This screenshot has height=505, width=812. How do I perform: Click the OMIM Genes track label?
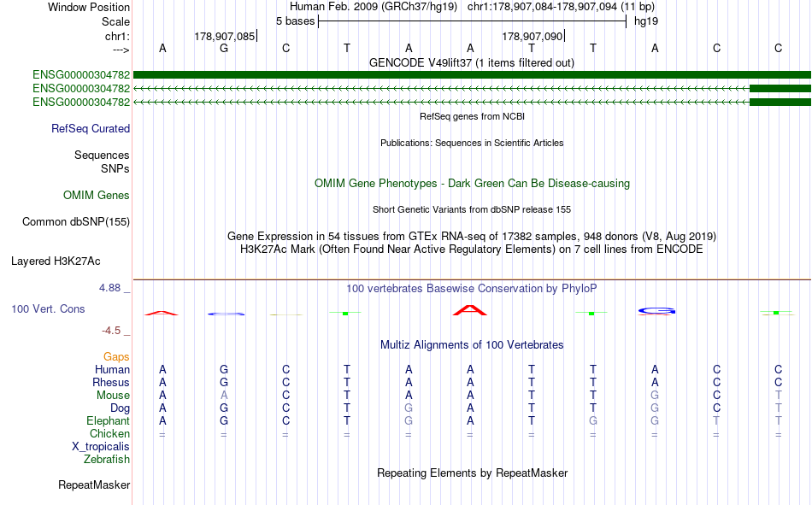pyautogui.click(x=96, y=196)
